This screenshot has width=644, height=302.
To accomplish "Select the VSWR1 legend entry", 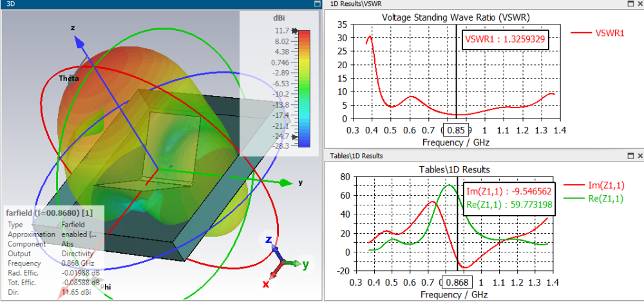I will click(598, 33).
